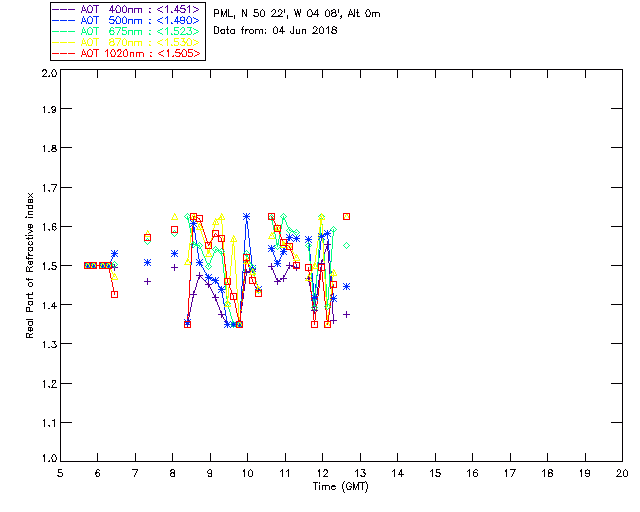Click the y-axis tick label 1.0
The height and width of the screenshot is (512, 640).
click(x=49, y=458)
